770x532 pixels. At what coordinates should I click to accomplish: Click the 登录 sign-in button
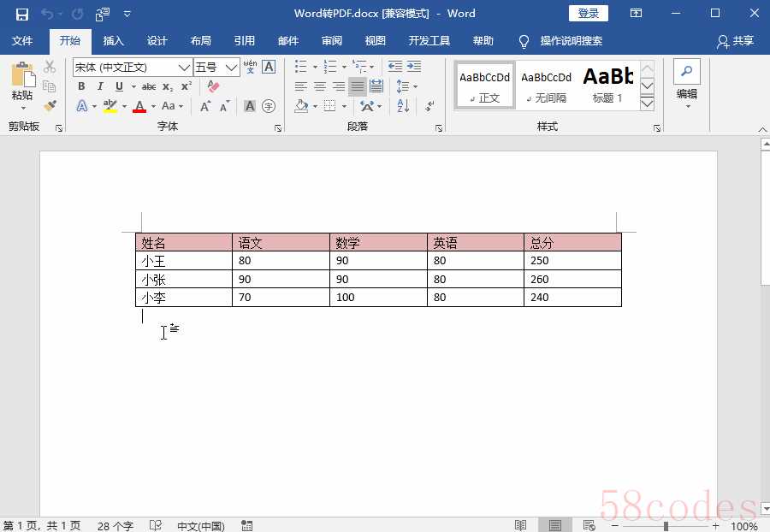[x=588, y=14]
